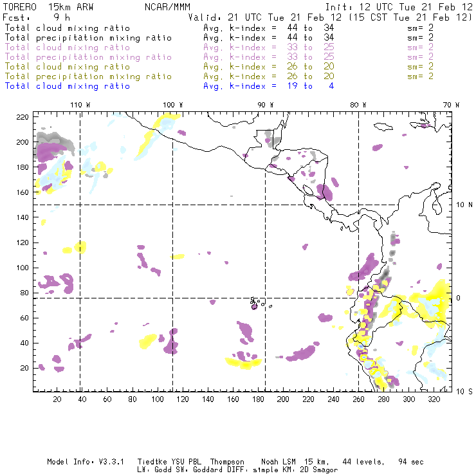476x476 pixels.
Task: Click the "100 W" longitude label
Action: 173,105
